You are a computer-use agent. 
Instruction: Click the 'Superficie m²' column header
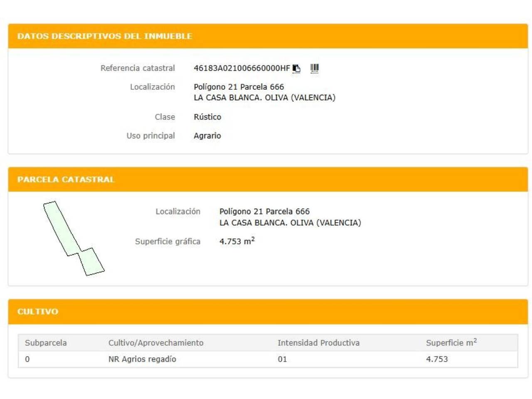click(451, 343)
